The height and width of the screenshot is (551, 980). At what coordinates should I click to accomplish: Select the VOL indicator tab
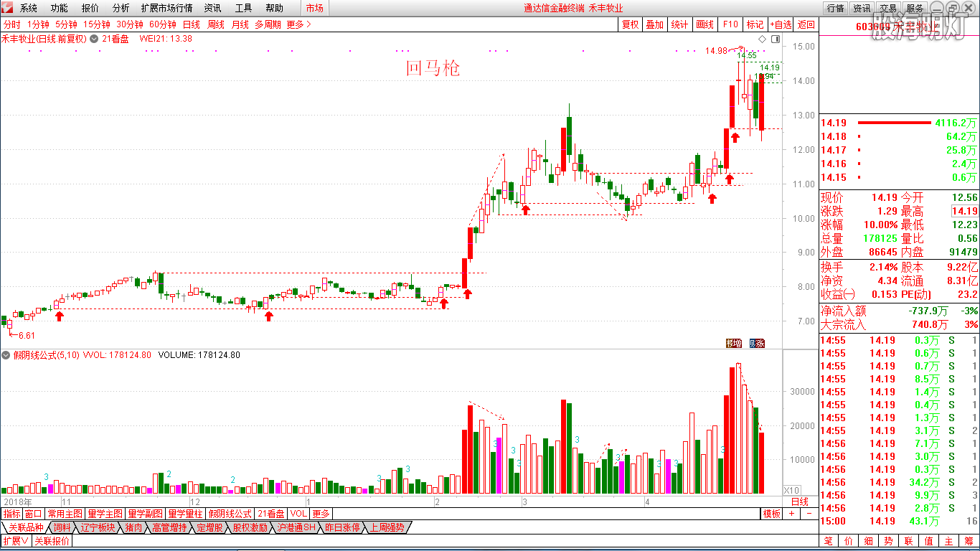(x=298, y=514)
